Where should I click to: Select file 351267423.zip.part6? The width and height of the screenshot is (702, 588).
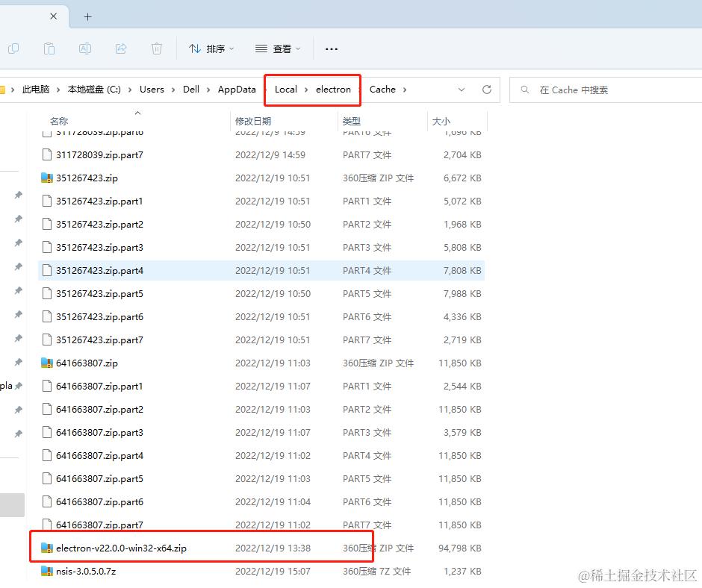click(261, 317)
